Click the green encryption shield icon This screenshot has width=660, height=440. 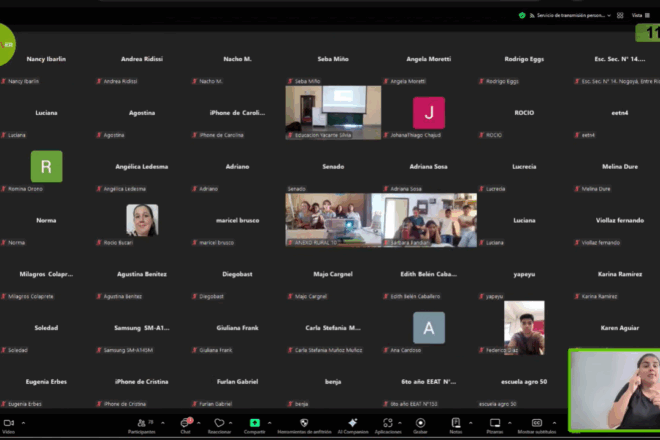click(522, 15)
